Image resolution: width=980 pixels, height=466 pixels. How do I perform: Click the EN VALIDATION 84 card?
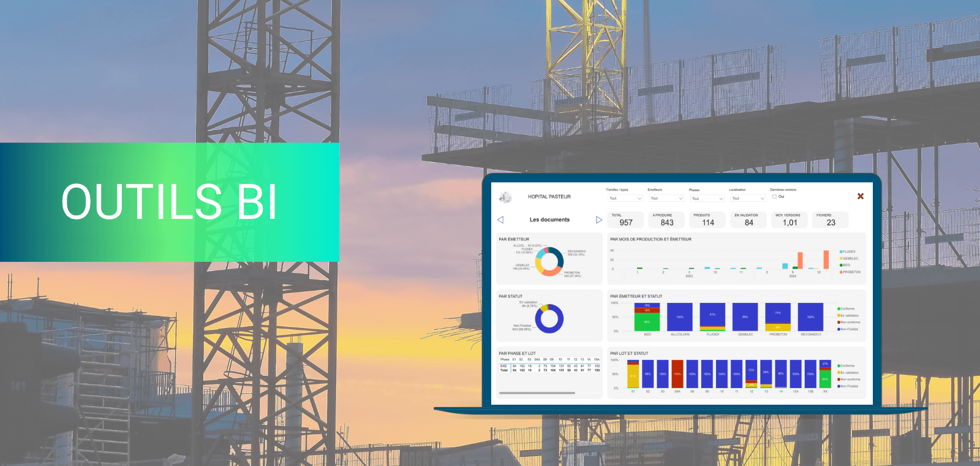(748, 220)
